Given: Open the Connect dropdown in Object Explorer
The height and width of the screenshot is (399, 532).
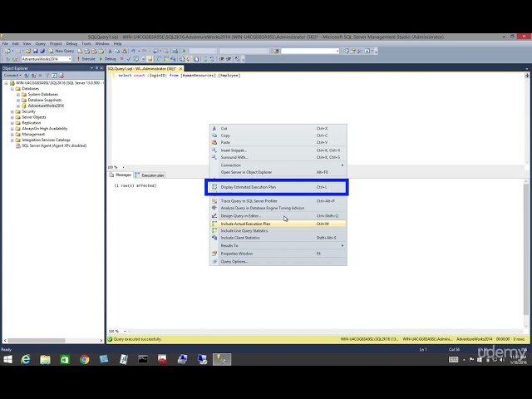Looking at the screenshot, I should (12, 76).
